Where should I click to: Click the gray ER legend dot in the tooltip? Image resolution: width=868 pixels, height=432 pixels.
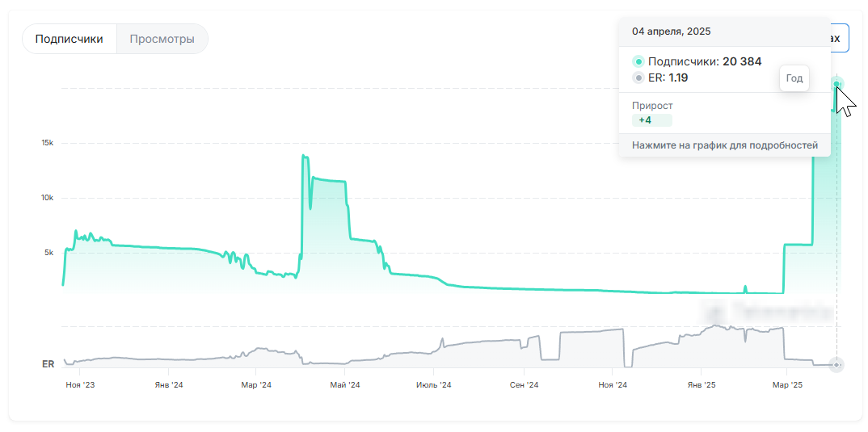point(638,78)
